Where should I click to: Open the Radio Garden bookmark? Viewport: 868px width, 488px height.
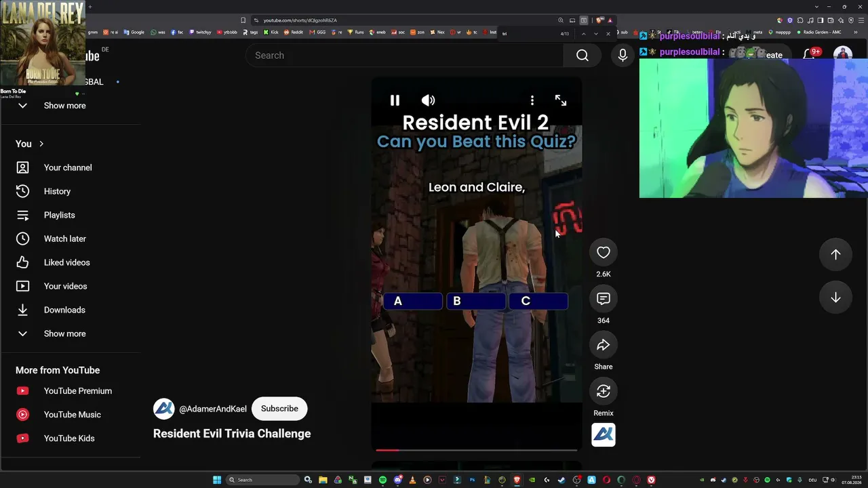(x=819, y=33)
